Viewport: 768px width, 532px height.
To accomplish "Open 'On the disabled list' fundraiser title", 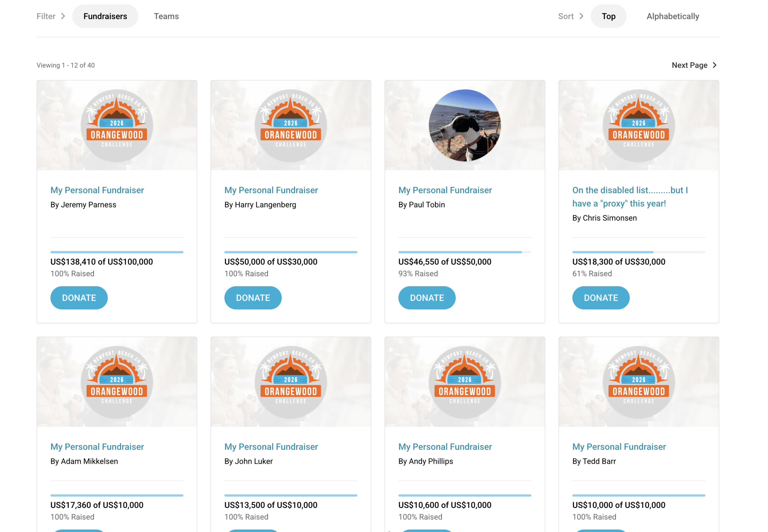I will (630, 197).
